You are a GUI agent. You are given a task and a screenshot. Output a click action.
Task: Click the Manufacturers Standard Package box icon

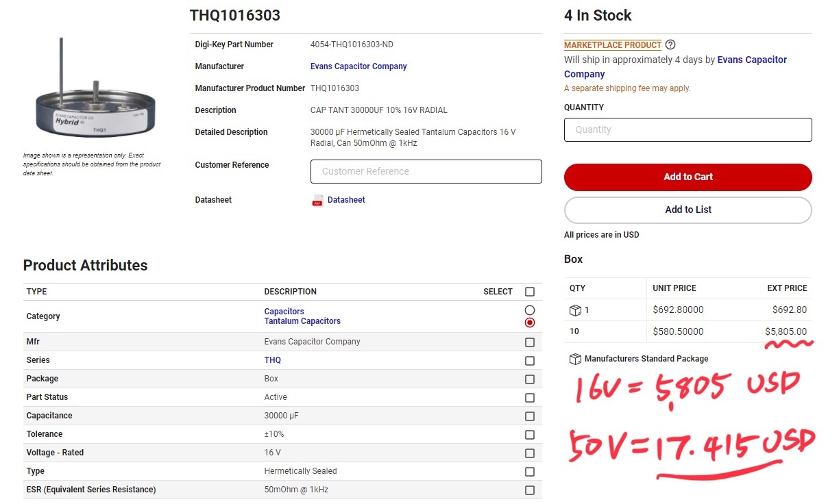(x=575, y=359)
